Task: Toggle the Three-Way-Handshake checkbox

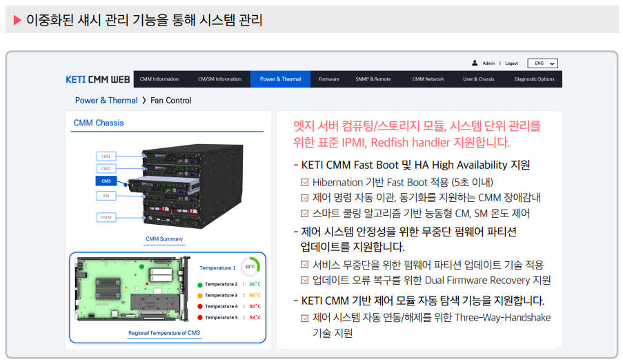Action: 305,318
